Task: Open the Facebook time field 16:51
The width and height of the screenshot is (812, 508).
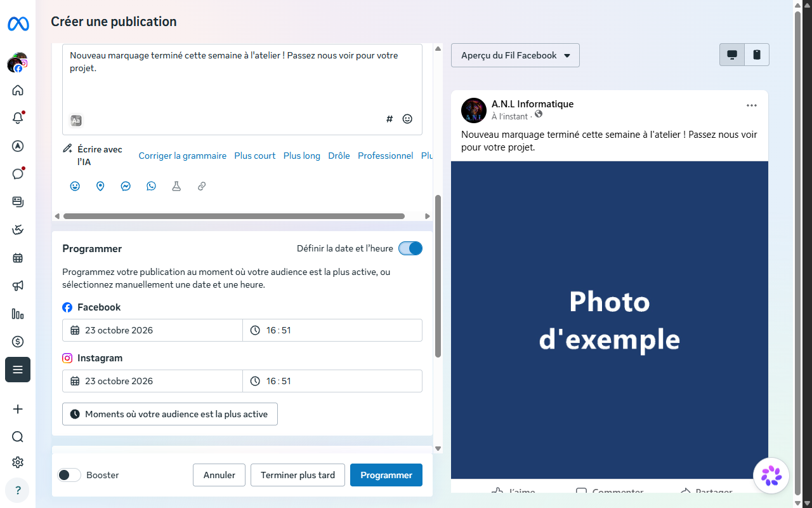Action: [332, 330]
